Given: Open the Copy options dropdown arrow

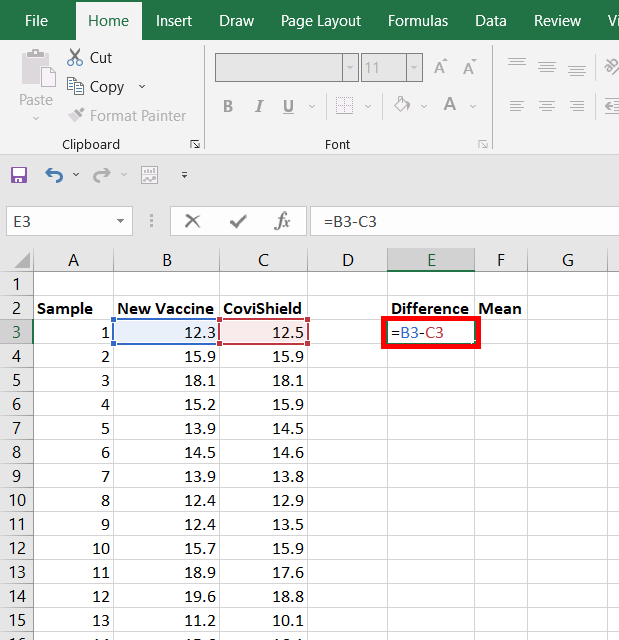Looking at the screenshot, I should click(x=141, y=87).
